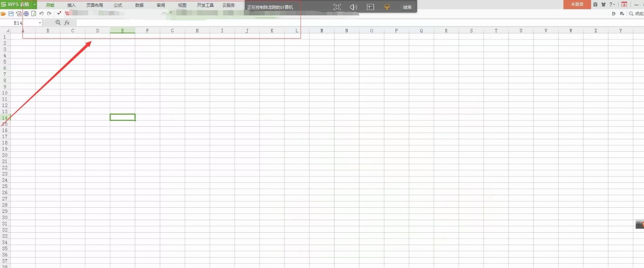Open file with the folder icon
Screen dimensions: 644x268
[x=3, y=14]
